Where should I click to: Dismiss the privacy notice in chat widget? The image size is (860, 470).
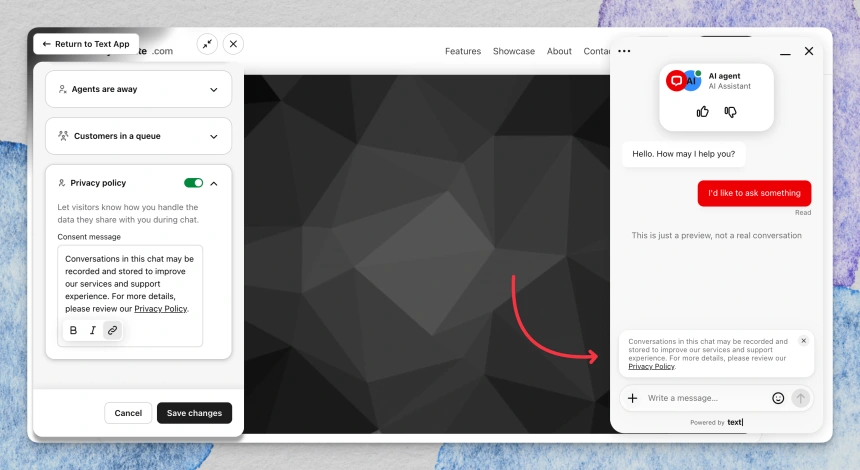(804, 341)
